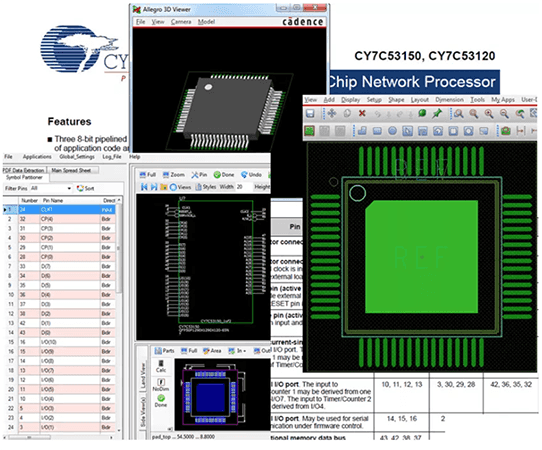The width and height of the screenshot is (542, 450).
Task: Open Camera menu in Allegro 3D Viewer
Action: (181, 22)
